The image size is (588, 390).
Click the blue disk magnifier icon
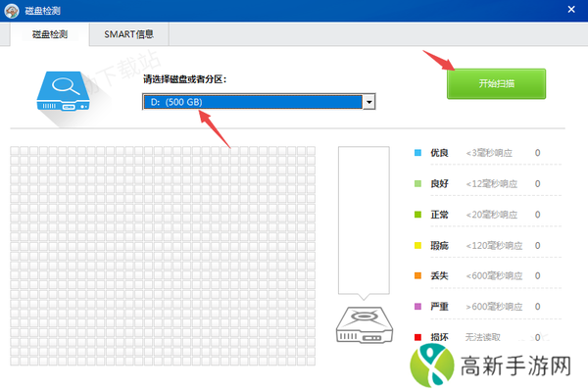(63, 91)
